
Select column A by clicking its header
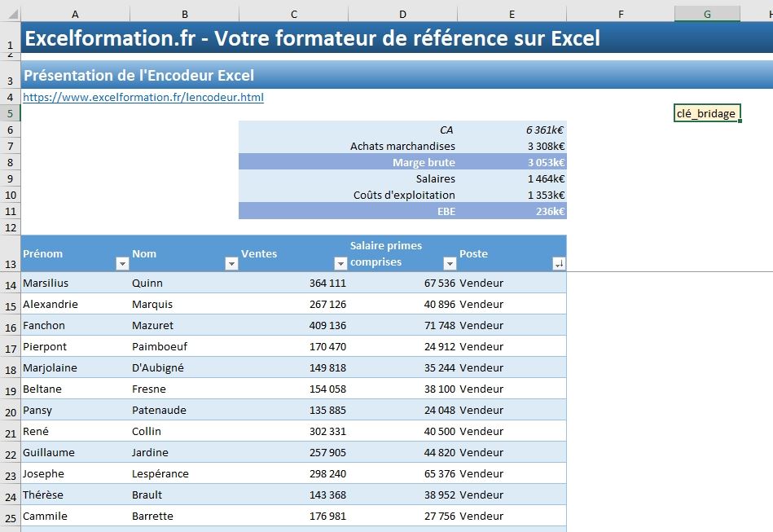[75, 13]
